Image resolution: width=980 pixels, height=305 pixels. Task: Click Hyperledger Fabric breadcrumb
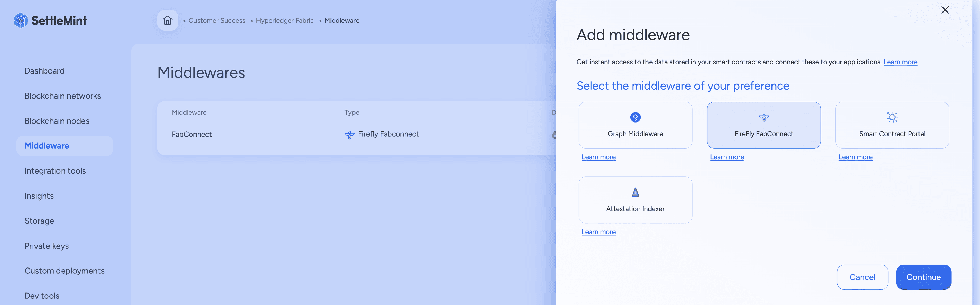tap(285, 20)
